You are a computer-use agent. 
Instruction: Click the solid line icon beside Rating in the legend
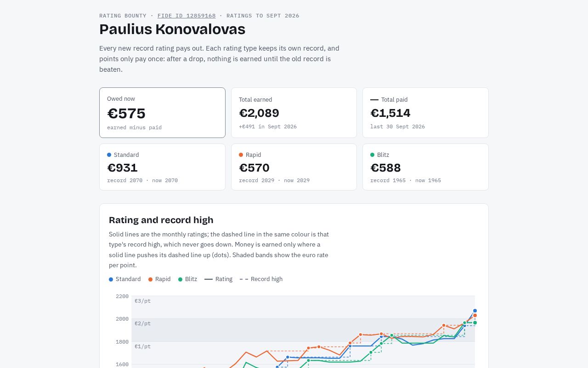click(x=209, y=279)
